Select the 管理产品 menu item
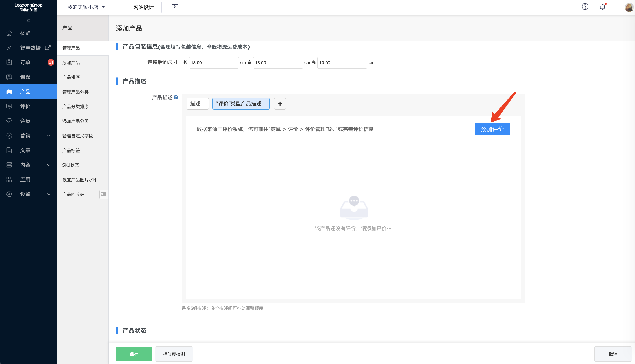 click(x=71, y=48)
